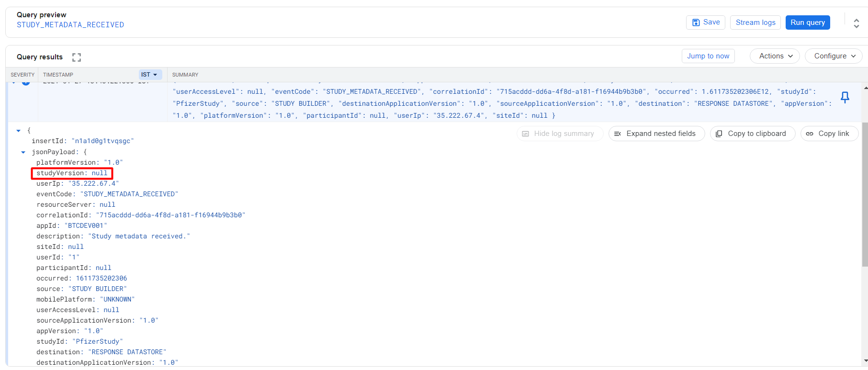Open the Actions dropdown
The height and width of the screenshot is (370, 868).
point(775,56)
